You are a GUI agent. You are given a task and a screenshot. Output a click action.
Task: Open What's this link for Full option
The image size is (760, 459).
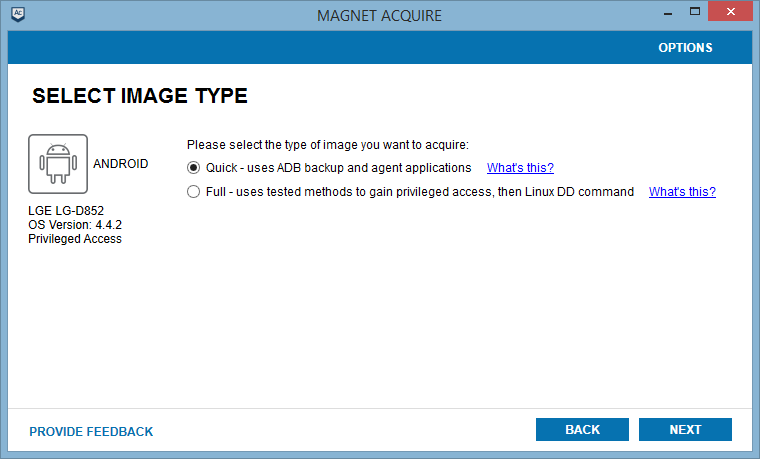pos(682,192)
